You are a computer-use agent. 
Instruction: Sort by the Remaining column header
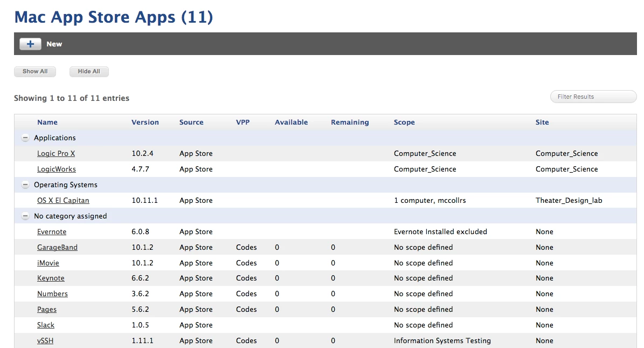pyautogui.click(x=350, y=122)
